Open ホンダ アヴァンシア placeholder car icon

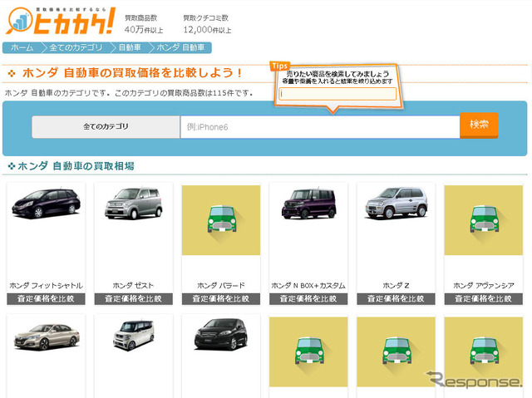tap(484, 220)
